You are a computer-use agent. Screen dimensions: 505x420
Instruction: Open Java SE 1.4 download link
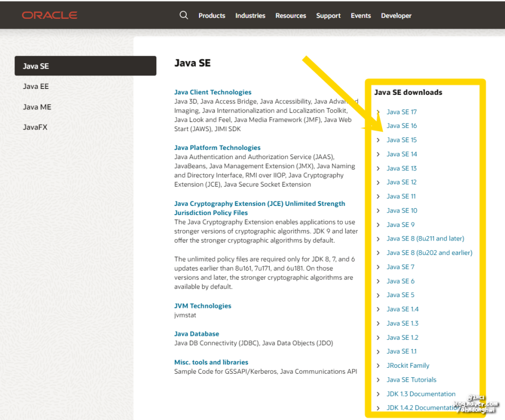pos(402,309)
